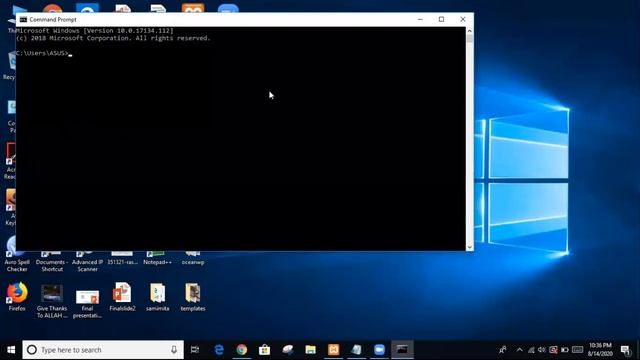Select the oceanwp desktop label
This screenshot has height=360, width=640.
pyautogui.click(x=193, y=262)
